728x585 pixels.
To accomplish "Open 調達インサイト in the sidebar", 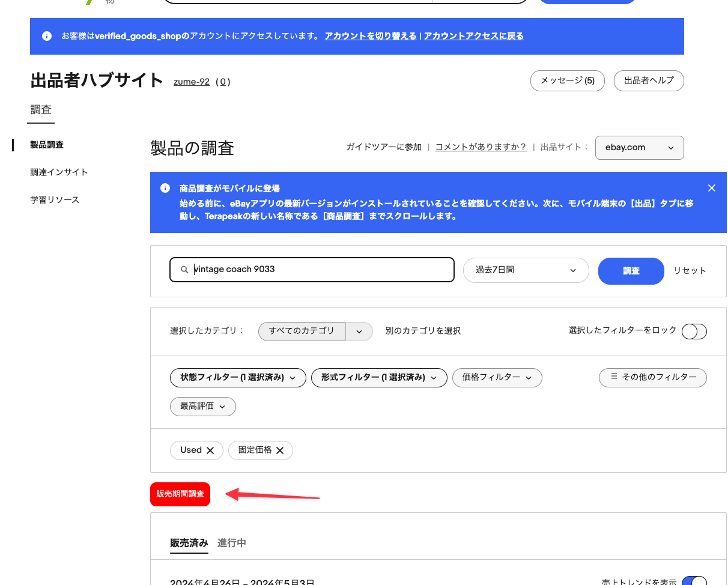I will (x=59, y=172).
